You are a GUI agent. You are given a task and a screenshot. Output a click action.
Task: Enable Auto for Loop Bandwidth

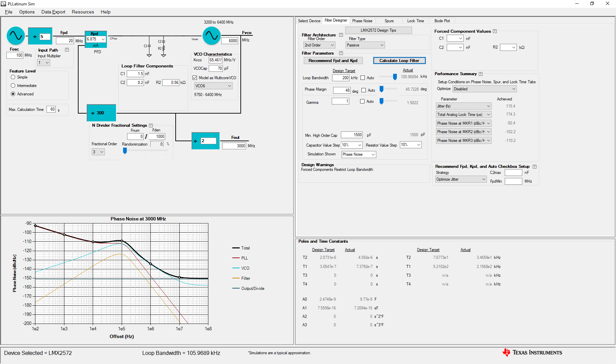coord(363,78)
